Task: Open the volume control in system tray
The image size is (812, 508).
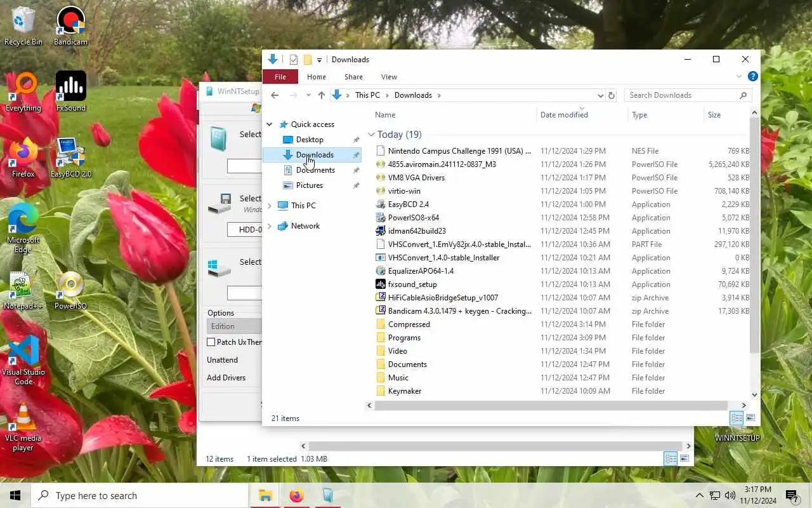Action: (730, 495)
